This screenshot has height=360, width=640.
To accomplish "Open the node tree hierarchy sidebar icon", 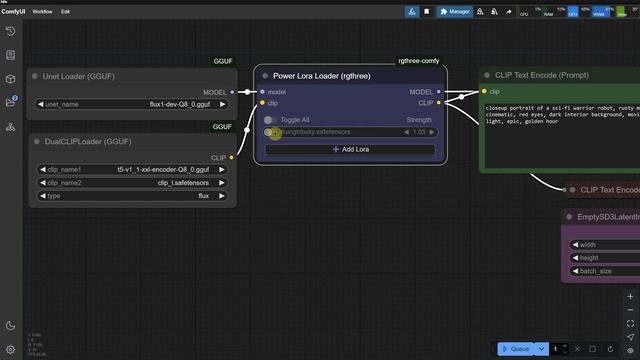I will tap(11, 127).
